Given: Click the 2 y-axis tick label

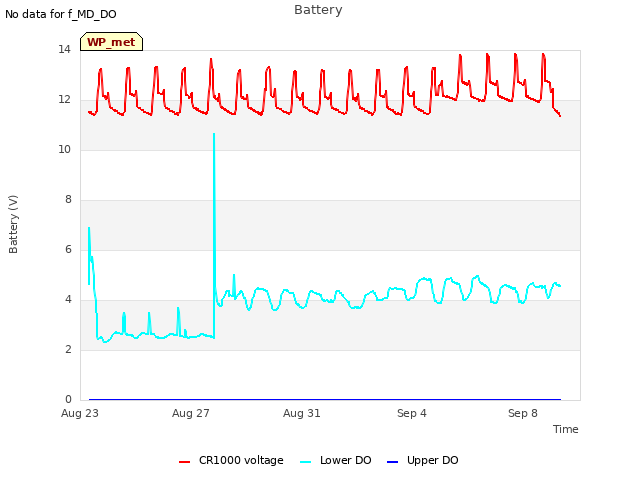Looking at the screenshot, I should point(68,350).
